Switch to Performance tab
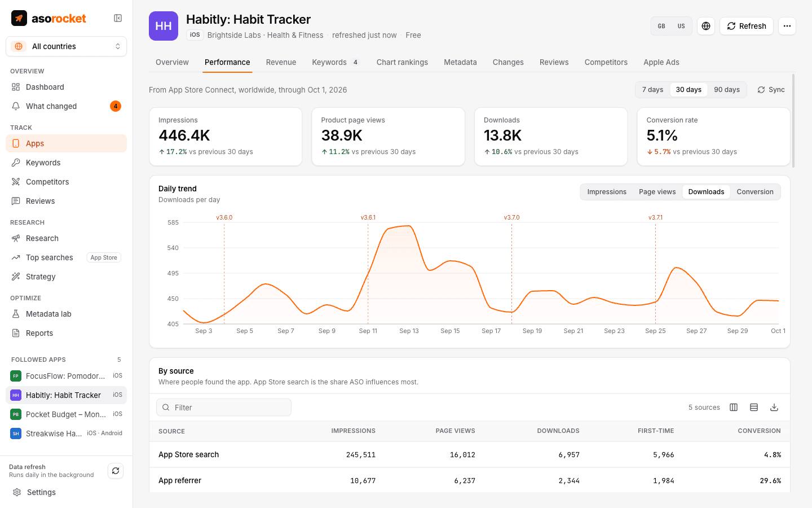 (x=227, y=62)
